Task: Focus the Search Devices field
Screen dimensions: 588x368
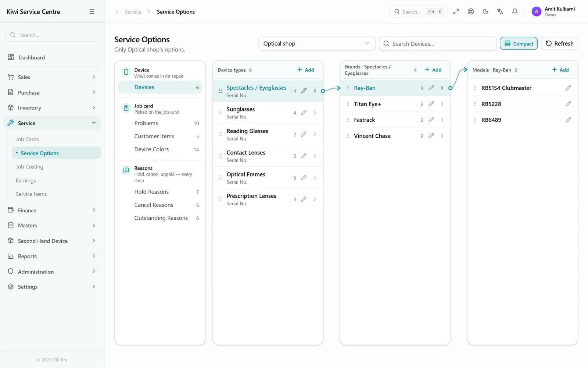Action: click(x=438, y=43)
